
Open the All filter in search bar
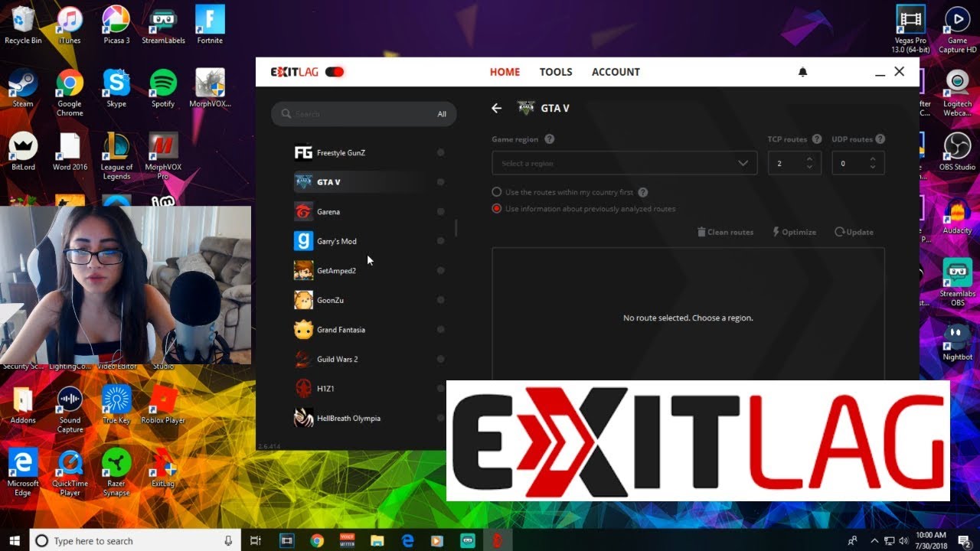pyautogui.click(x=442, y=114)
